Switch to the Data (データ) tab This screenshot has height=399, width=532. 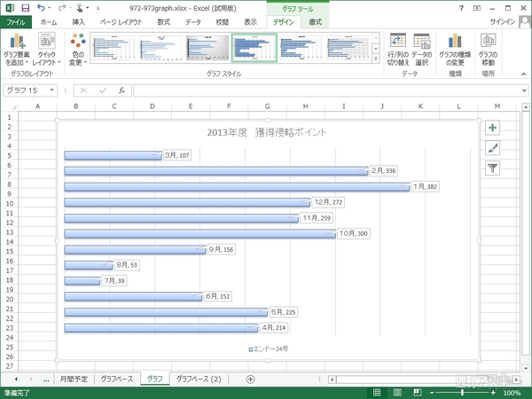point(193,22)
